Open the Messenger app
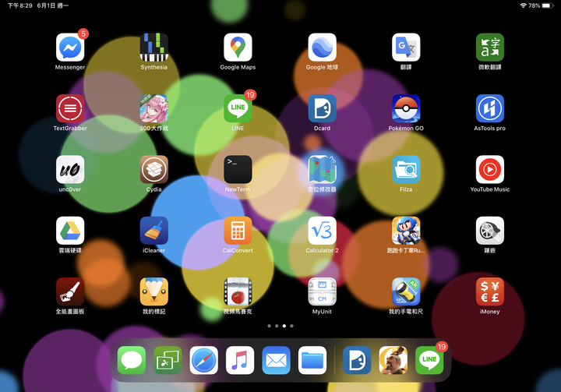The image size is (561, 392). [70, 48]
